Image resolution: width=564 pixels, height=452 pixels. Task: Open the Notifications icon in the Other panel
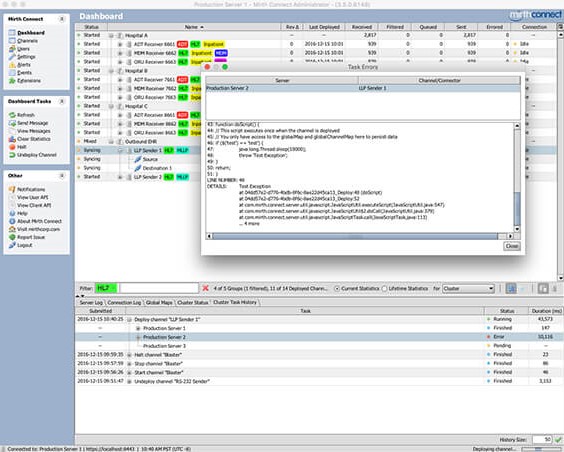12,189
